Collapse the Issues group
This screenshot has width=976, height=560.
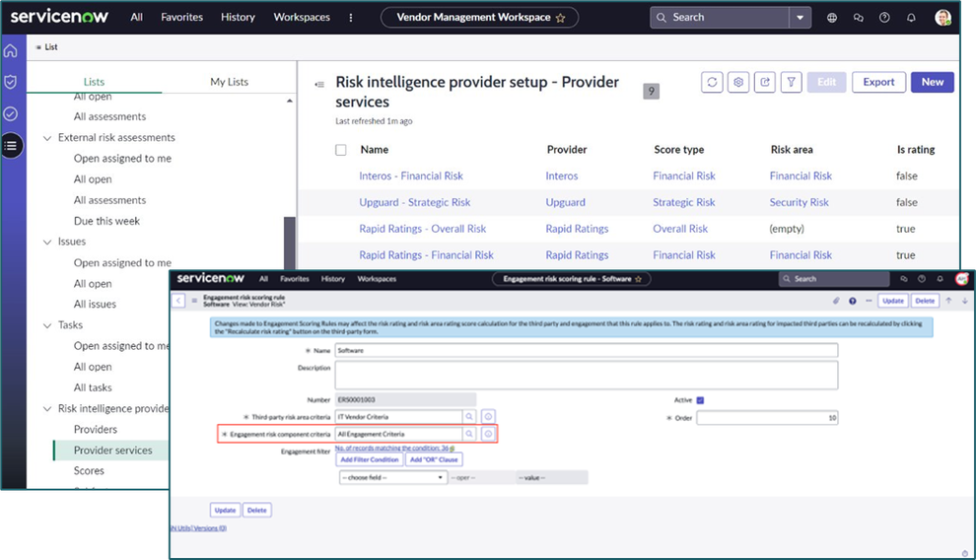[x=47, y=243]
